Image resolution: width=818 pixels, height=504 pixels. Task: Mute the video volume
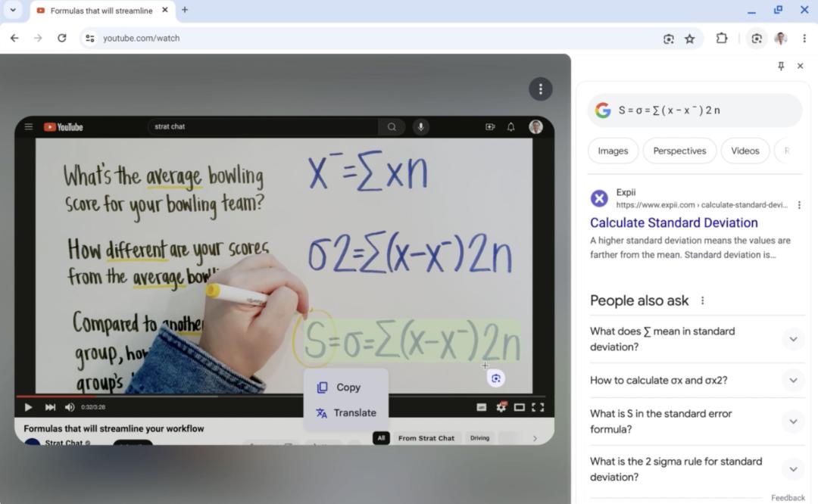pyautogui.click(x=70, y=407)
